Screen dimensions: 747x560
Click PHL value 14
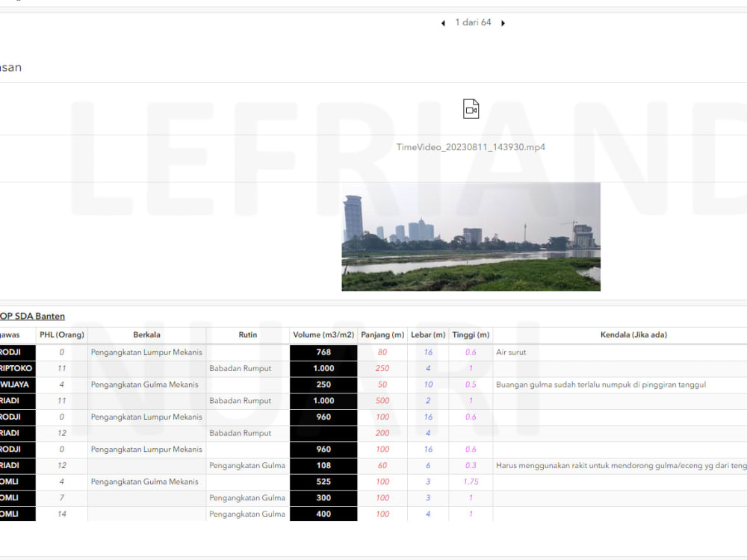[x=62, y=514]
